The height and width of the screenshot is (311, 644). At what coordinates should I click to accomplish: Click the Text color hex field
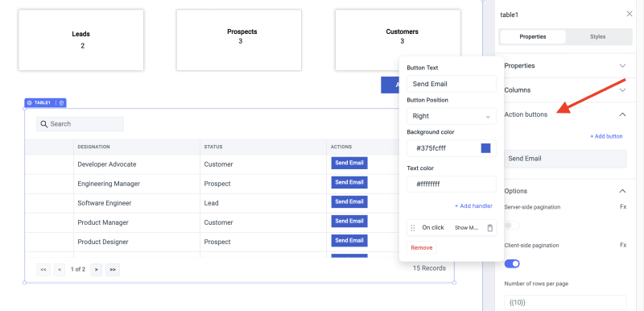(x=452, y=184)
